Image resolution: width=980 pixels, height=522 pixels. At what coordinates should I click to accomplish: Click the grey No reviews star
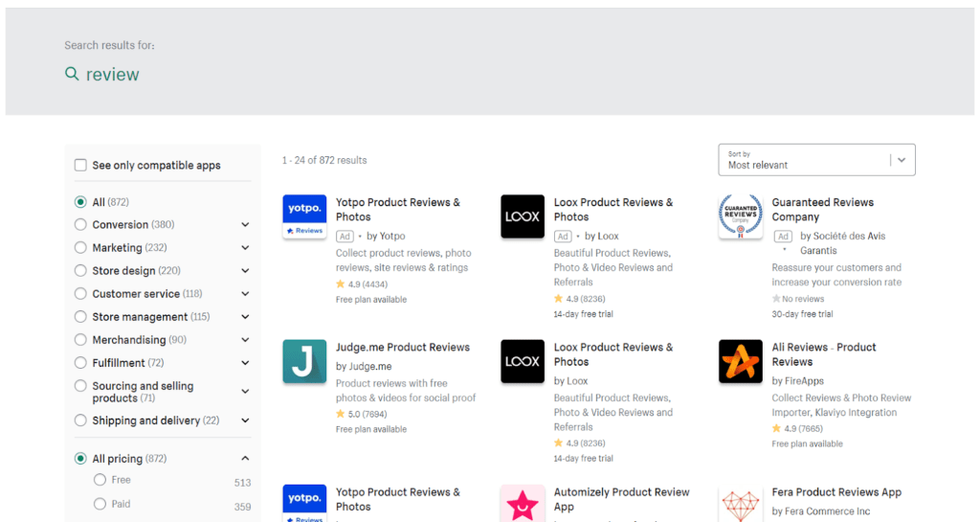click(776, 299)
